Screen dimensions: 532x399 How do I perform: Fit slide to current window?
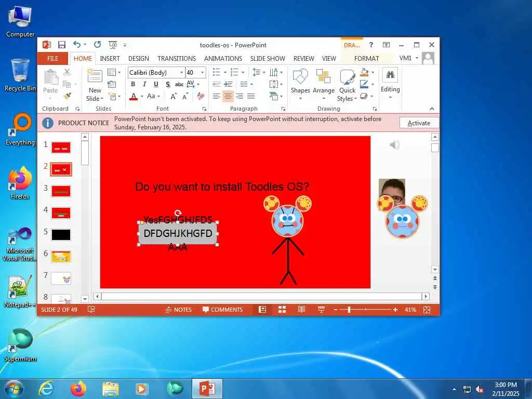coord(427,310)
